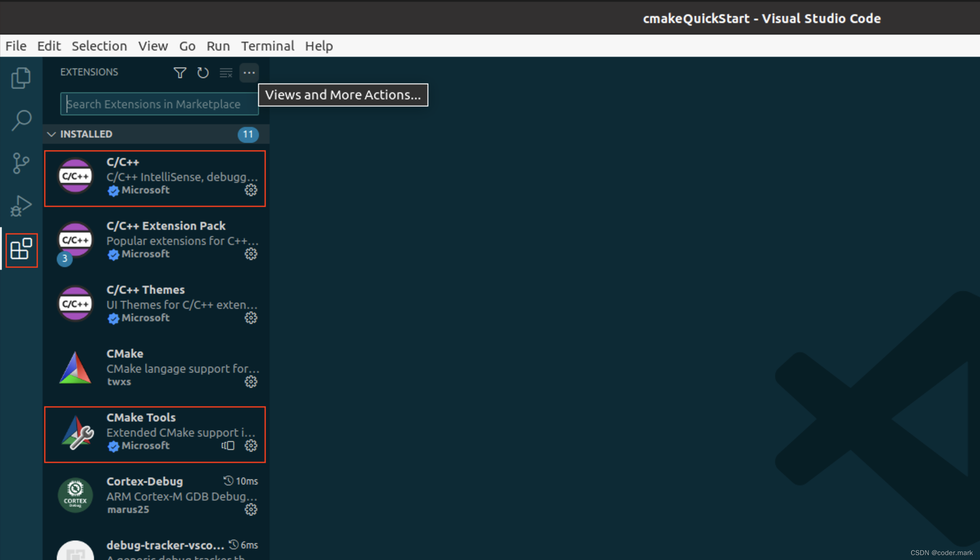This screenshot has width=980, height=560.
Task: Open Run and Debug view
Action: (21, 206)
